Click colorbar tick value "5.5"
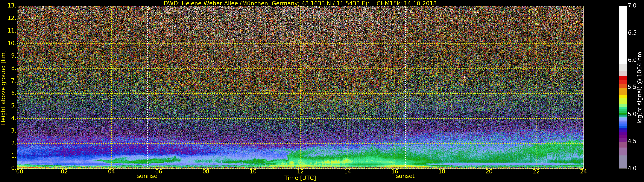The height and width of the screenshot is (182, 644). [x=632, y=87]
